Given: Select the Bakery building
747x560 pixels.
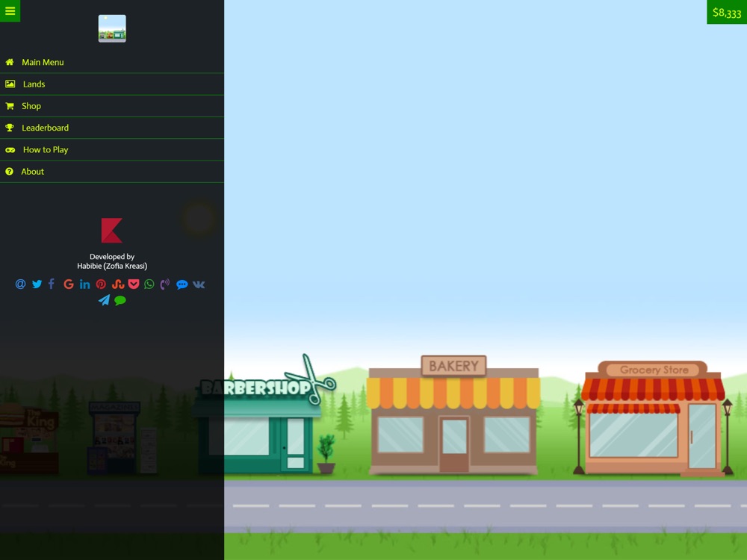Looking at the screenshot, I should coord(453,414).
